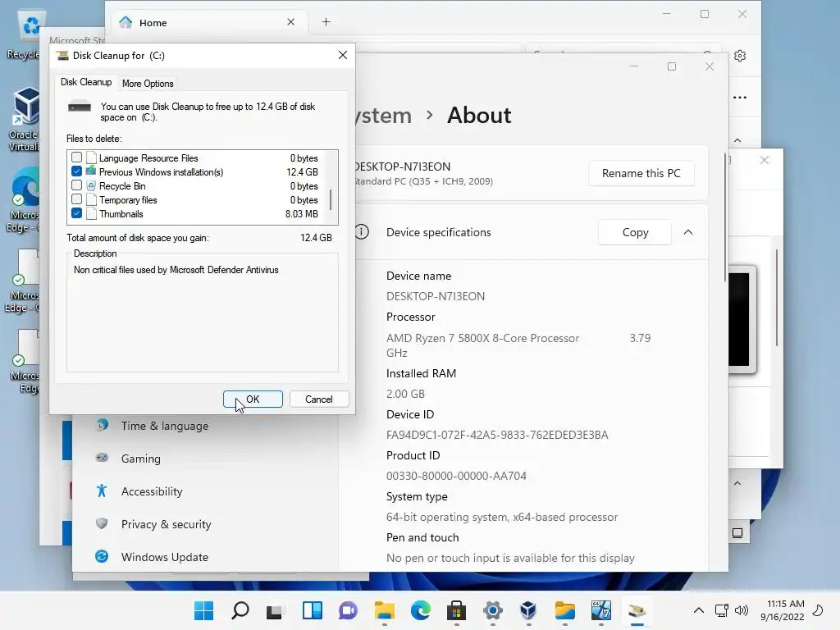
Task: Collapse the Device specifications section
Action: tap(688, 232)
